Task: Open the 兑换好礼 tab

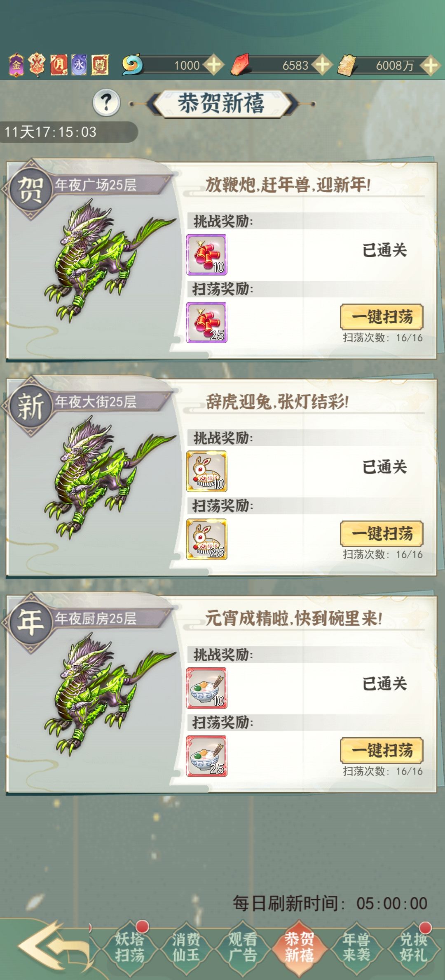Action: (413, 947)
